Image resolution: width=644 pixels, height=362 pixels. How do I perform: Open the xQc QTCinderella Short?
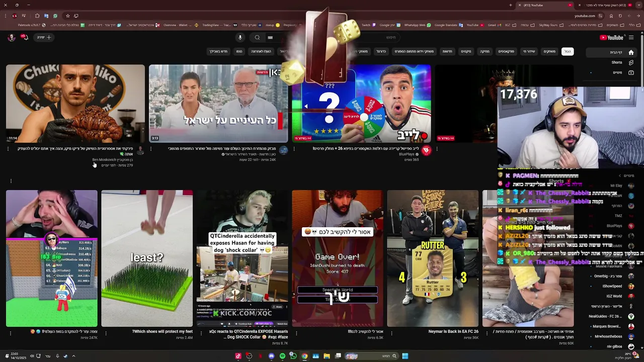(242, 258)
